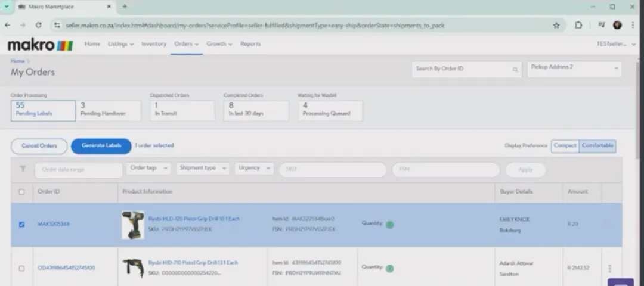Open order link MAK3205348
The image size is (644, 286).
coord(54,225)
